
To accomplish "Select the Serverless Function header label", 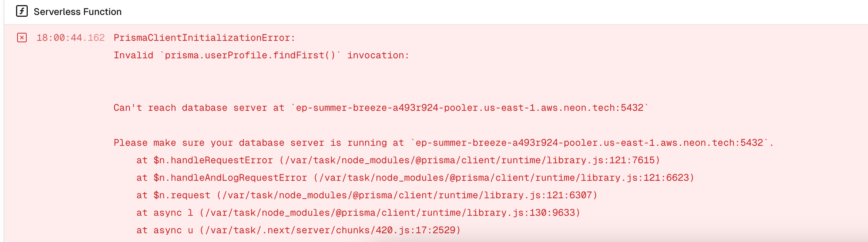I will click(x=77, y=12).
